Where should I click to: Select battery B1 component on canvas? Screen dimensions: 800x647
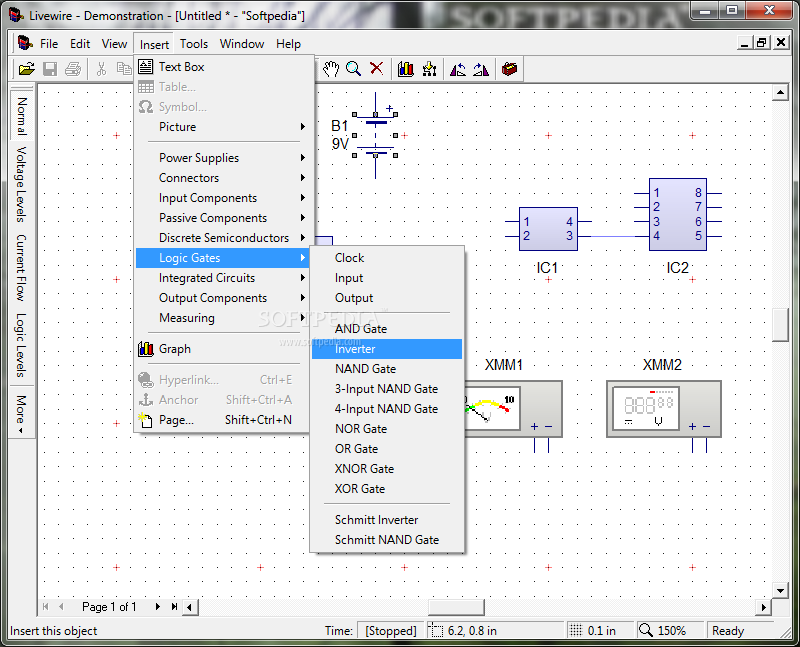(x=375, y=135)
